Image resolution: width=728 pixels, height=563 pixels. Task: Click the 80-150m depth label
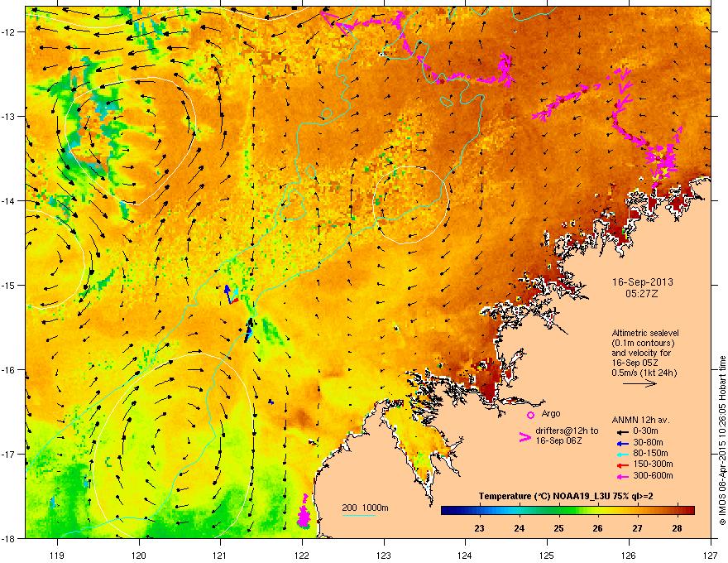click(650, 454)
